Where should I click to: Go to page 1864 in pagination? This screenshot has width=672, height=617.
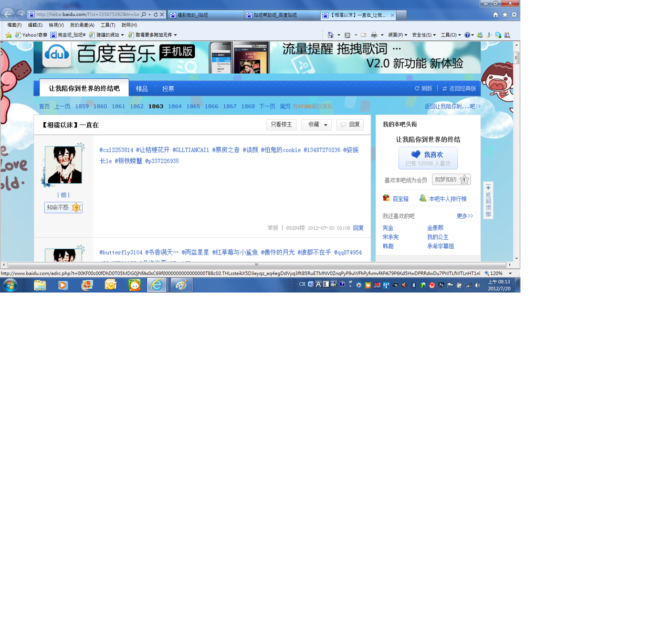tap(175, 107)
